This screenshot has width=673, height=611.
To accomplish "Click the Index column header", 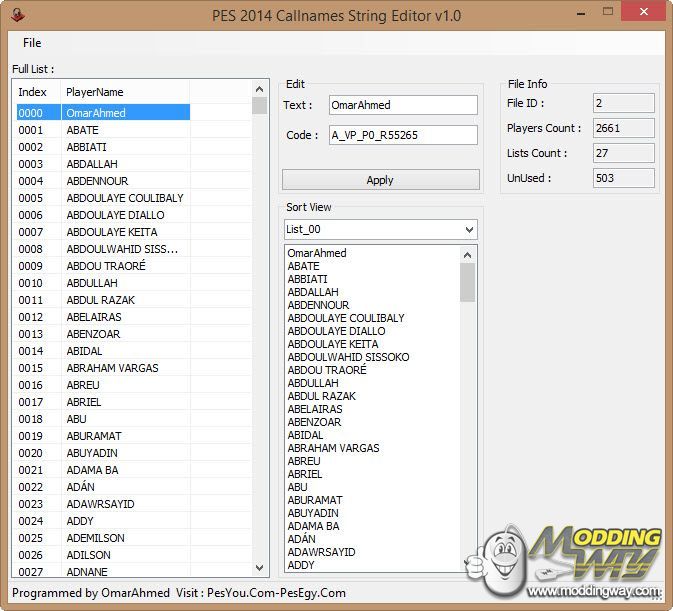I will tap(33, 92).
